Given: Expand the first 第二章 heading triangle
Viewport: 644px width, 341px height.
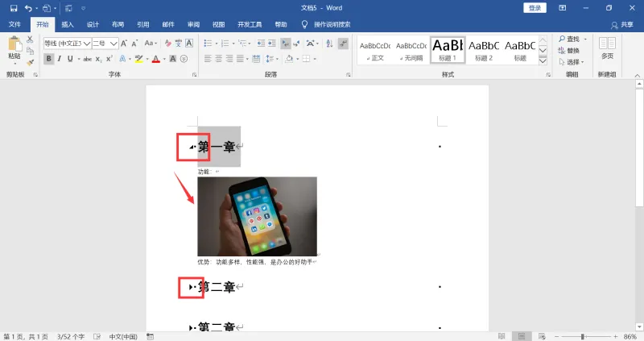Looking at the screenshot, I should 191,287.
